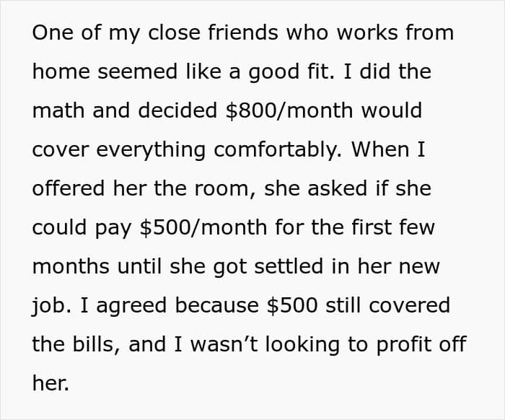This screenshot has height=420, width=505.
Task: Click the final word "her." at paragraph end
Action: 50,383
